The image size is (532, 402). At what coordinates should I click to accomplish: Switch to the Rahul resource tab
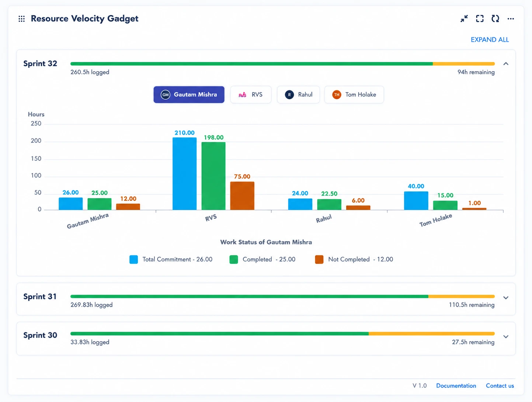298,95
